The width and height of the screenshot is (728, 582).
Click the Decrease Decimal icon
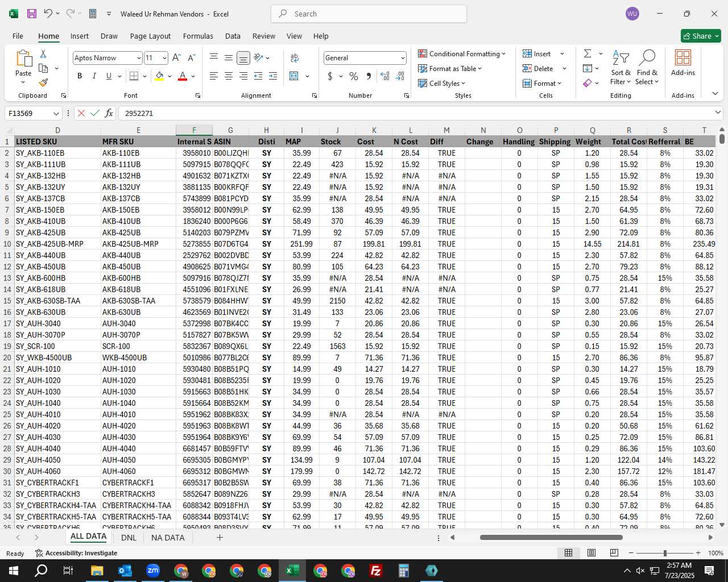pos(400,76)
